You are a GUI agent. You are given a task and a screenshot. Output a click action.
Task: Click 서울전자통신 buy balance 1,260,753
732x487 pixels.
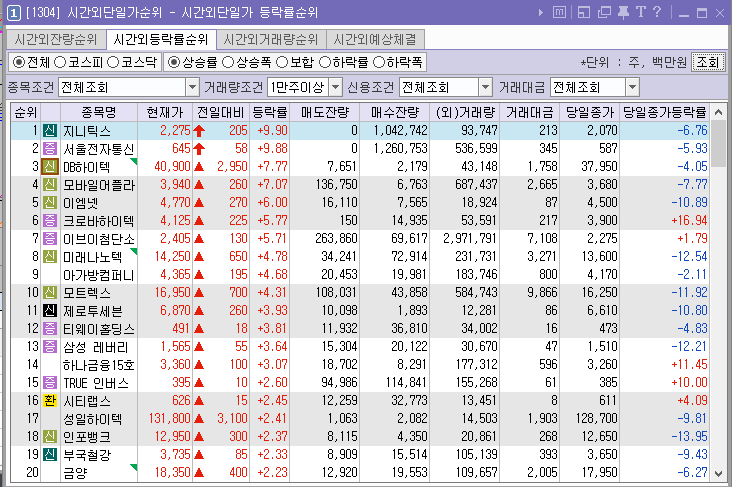point(401,148)
